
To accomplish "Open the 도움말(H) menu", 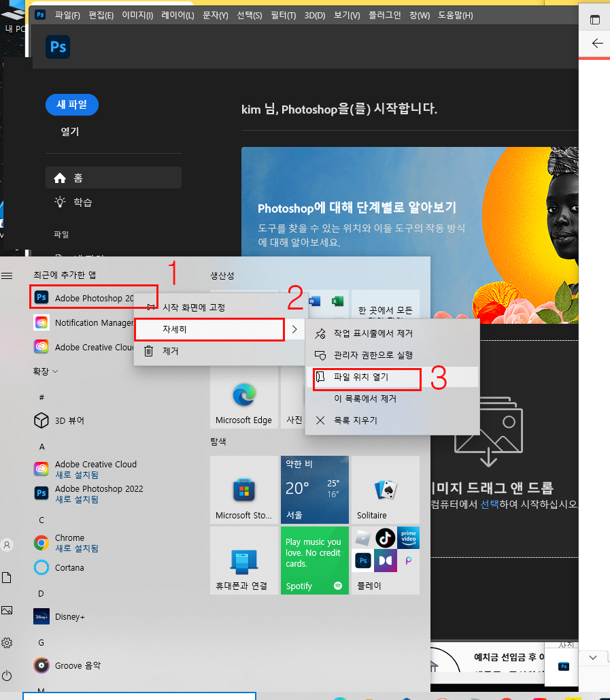I will 455,15.
